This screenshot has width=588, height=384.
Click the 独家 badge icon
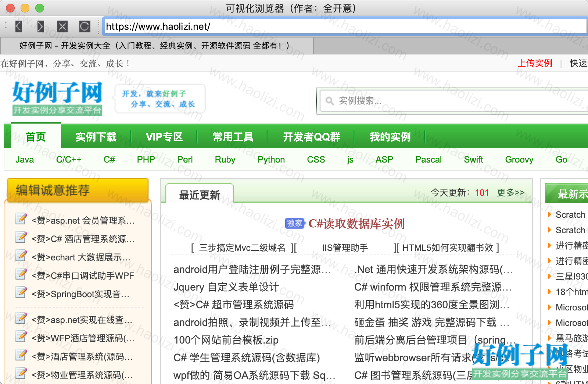(295, 223)
